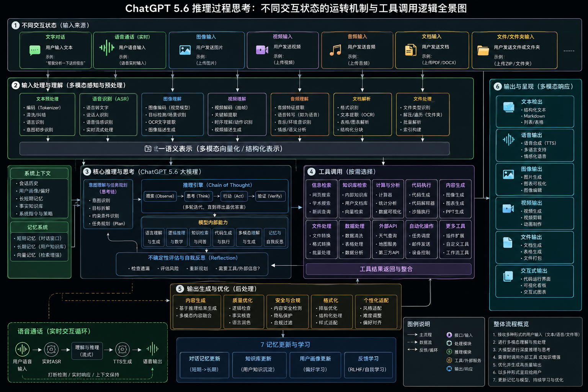Select the 视频输出 camera icon

[508, 208]
